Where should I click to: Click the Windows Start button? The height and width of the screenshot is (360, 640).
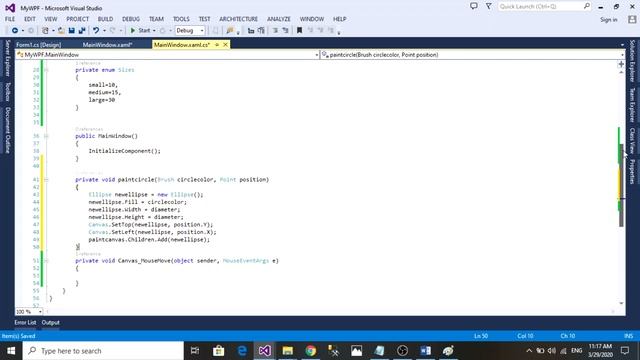point(11,351)
